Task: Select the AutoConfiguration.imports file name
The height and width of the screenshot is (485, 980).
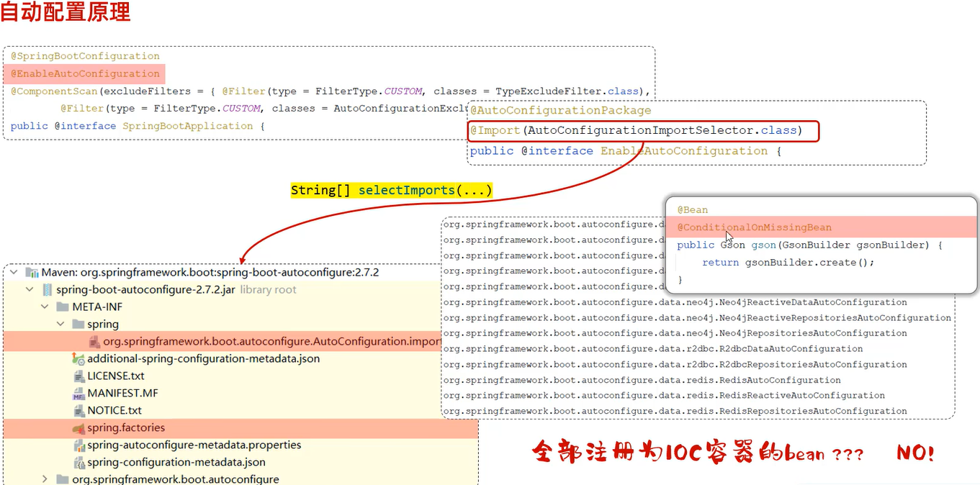Action: click(x=272, y=342)
